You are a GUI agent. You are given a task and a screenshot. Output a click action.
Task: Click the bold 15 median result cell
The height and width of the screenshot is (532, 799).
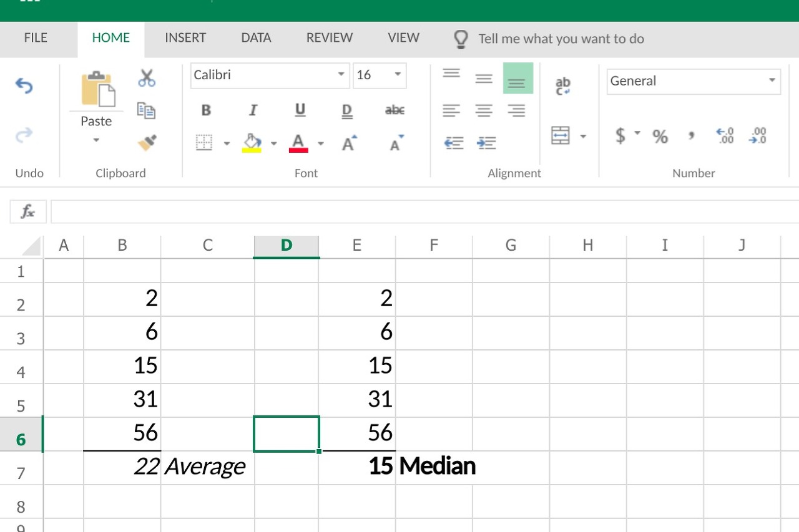[x=358, y=467]
